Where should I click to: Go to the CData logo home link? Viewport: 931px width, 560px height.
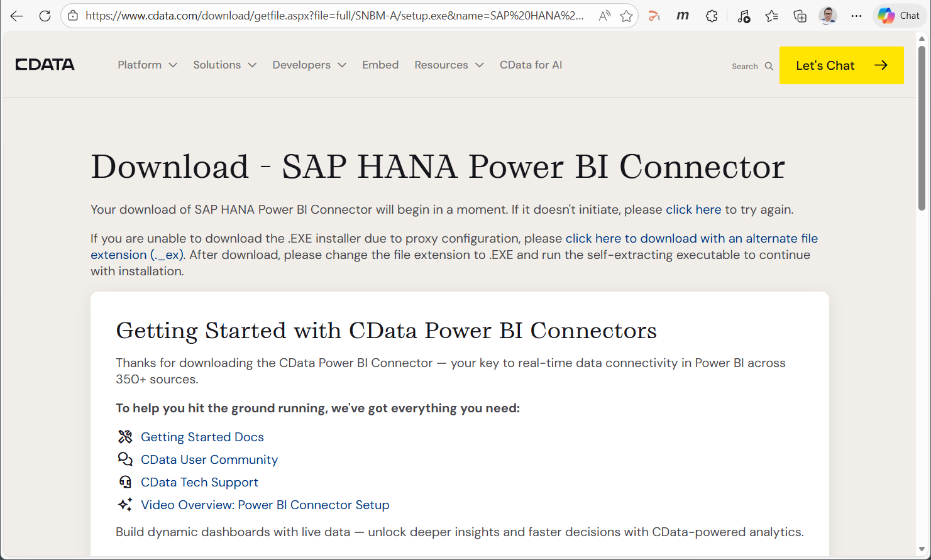click(x=45, y=65)
